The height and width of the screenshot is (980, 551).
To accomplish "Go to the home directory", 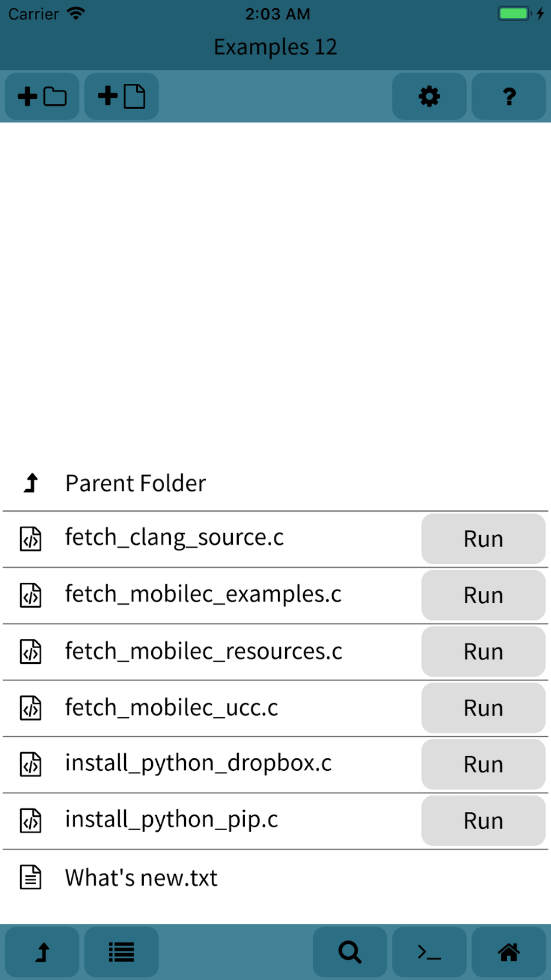I will 508,952.
